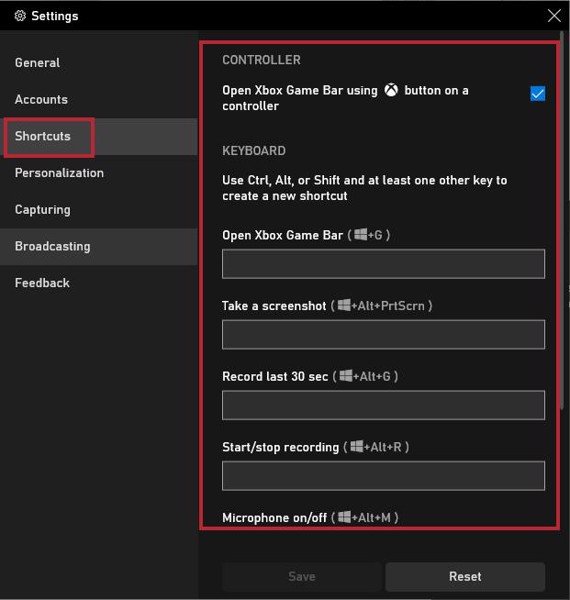The width and height of the screenshot is (570, 600).
Task: Click Windows key icon in Start/stop recording label
Action: [x=357, y=446]
